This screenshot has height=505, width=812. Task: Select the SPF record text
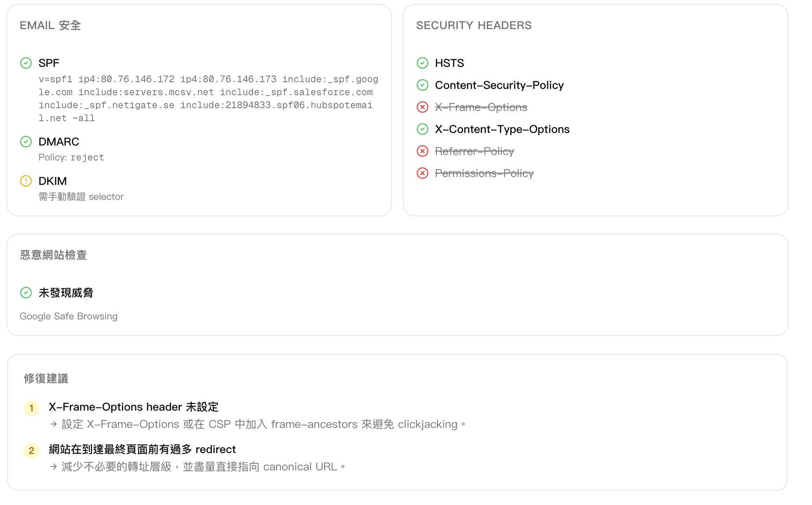pyautogui.click(x=208, y=99)
